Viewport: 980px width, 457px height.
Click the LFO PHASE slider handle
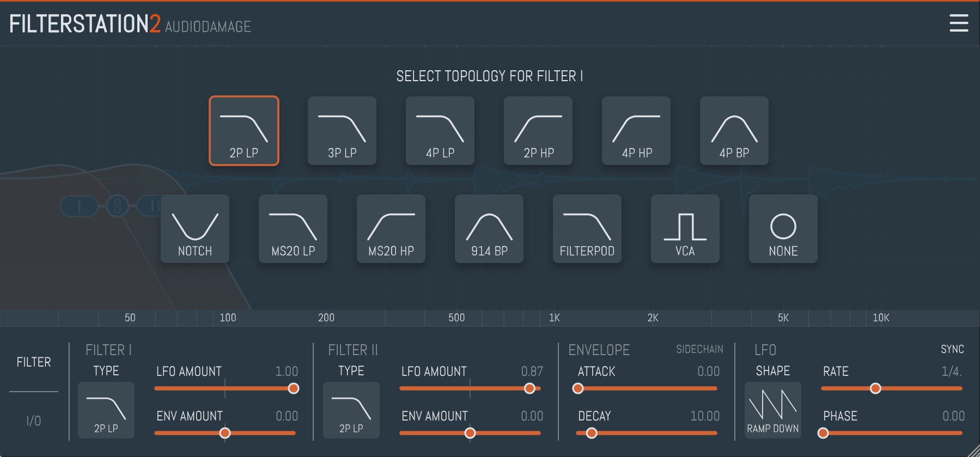823,433
